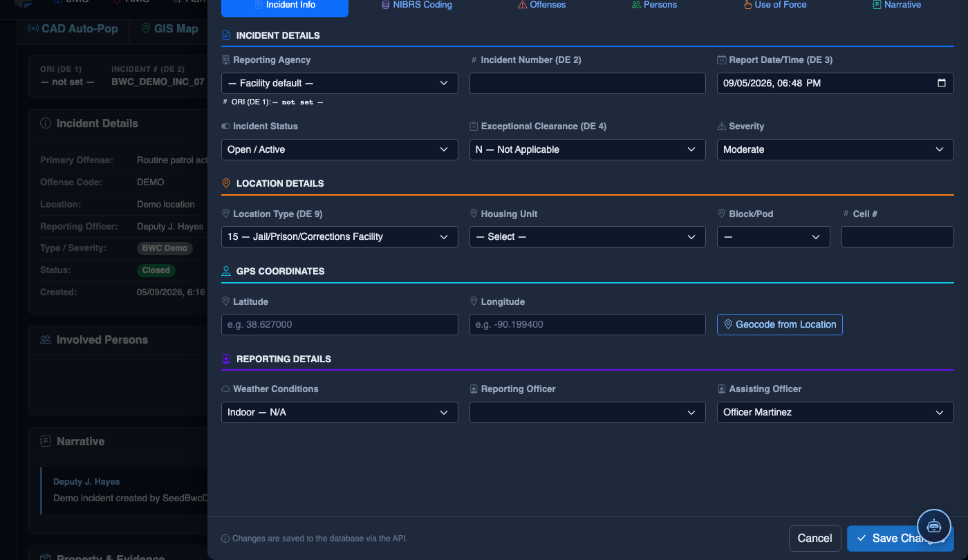The width and height of the screenshot is (968, 560).
Task: Click the Geocode location pin icon
Action: point(728,324)
